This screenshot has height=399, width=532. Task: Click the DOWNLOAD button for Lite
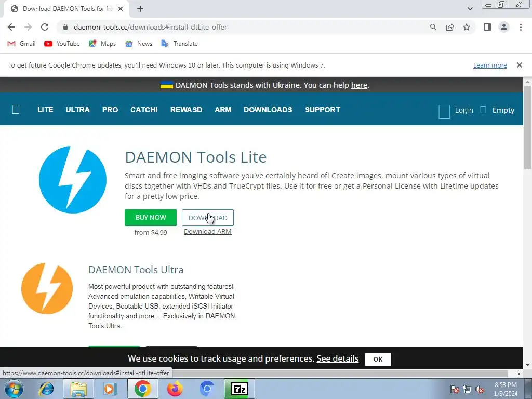click(x=208, y=218)
